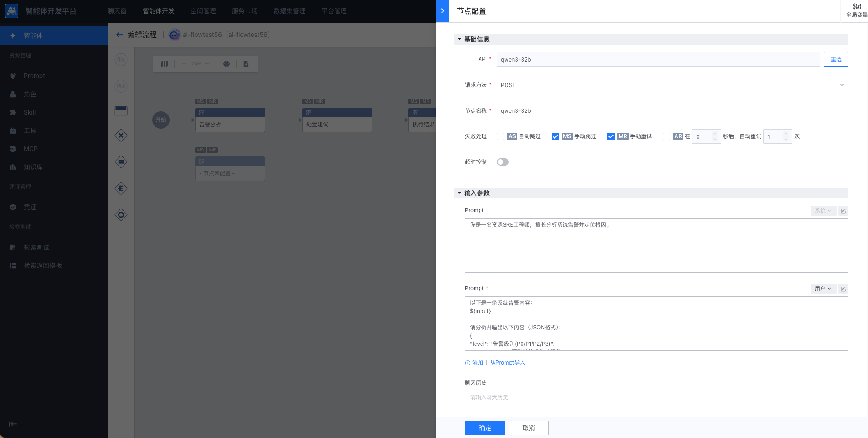Adjust the AR seconds stepper
Screen dimensions: 868x438
tap(715, 136)
